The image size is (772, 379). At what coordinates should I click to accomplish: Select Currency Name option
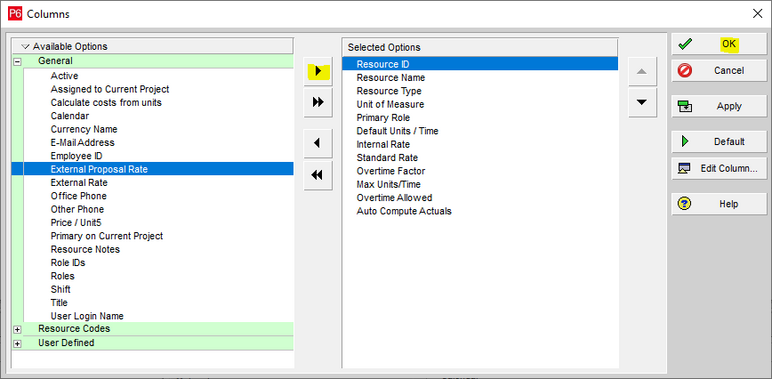84,129
